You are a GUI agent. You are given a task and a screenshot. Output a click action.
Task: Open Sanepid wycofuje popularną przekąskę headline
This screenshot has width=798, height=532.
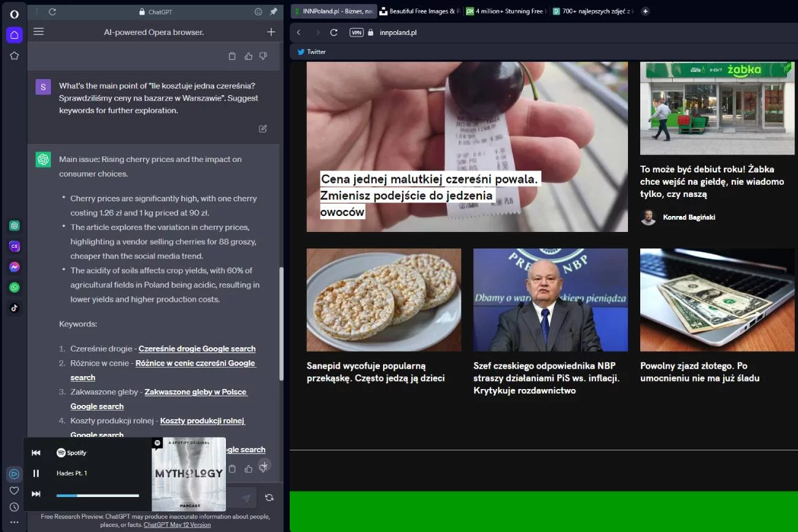[376, 372]
